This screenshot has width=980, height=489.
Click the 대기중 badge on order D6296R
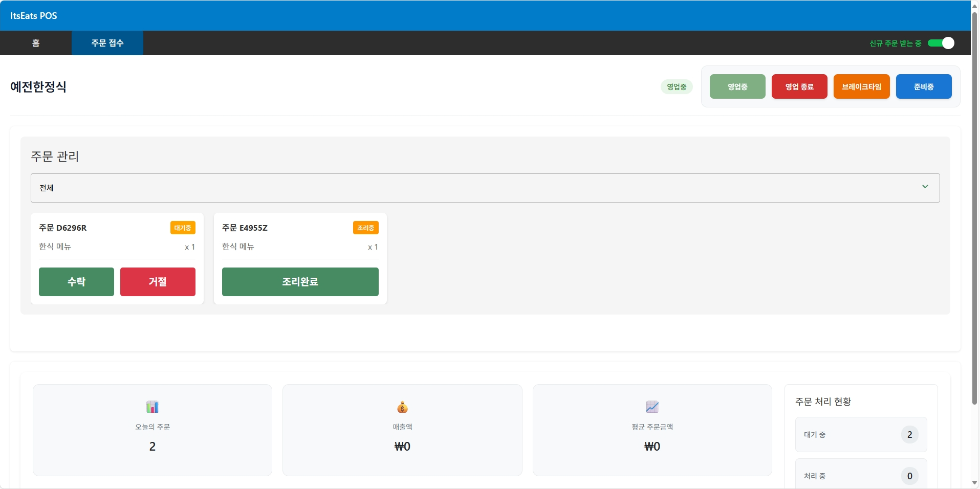point(183,228)
